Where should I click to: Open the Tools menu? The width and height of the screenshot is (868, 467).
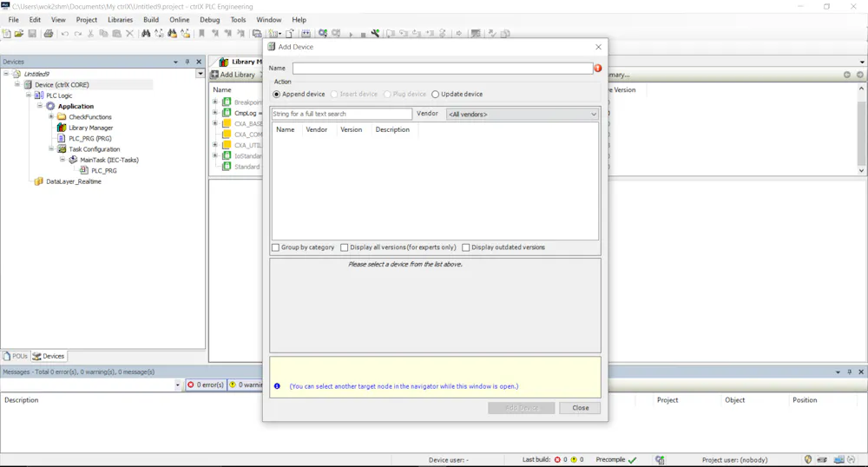[x=238, y=19]
